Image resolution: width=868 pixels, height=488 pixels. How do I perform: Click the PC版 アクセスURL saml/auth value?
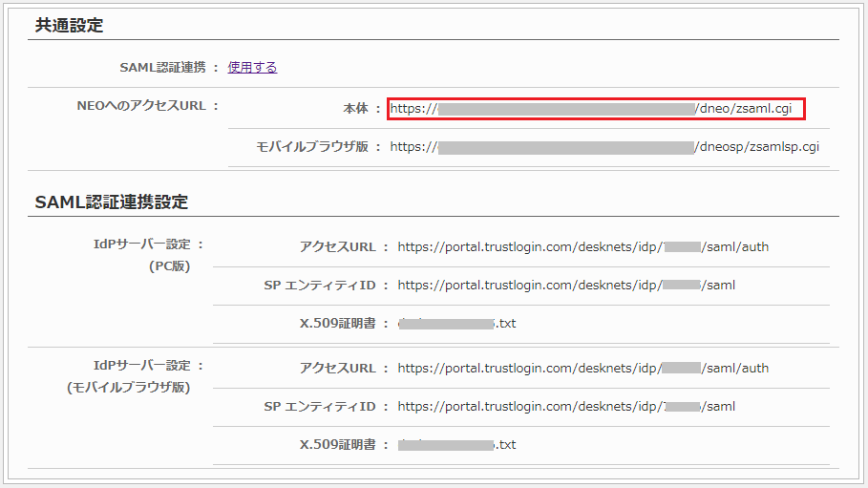(582, 247)
